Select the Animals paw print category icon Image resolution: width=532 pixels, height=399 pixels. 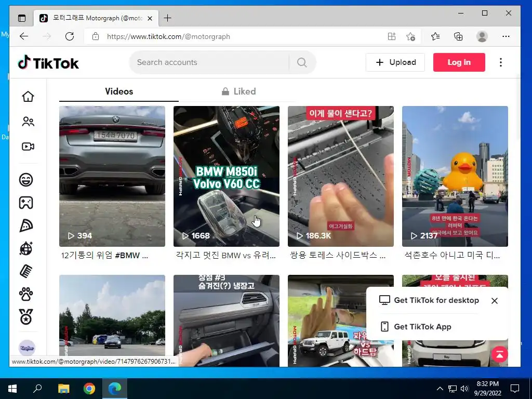26,294
